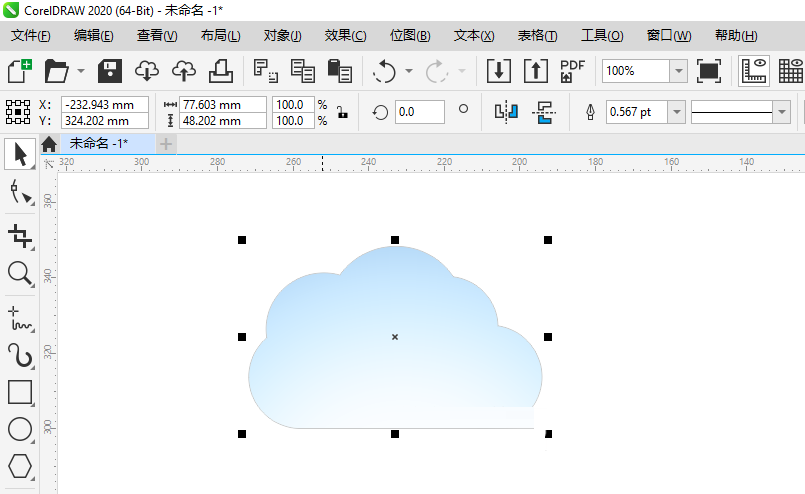Image resolution: width=805 pixels, height=494 pixels.
Task: Select the Ellipse tool
Action: click(x=20, y=429)
